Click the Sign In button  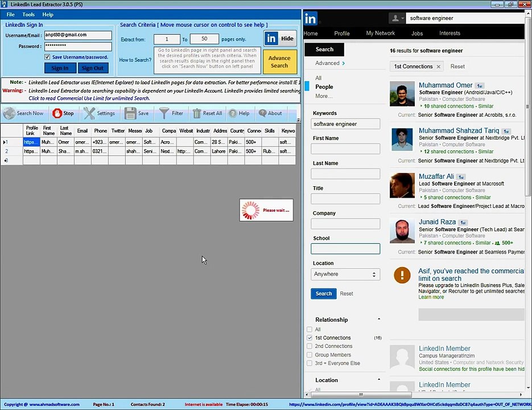coord(60,68)
